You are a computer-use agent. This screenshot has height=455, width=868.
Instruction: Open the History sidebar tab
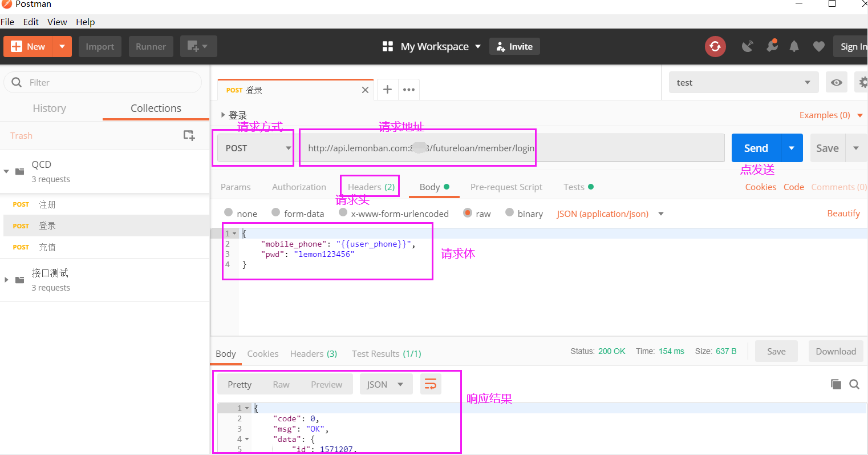[x=50, y=108]
